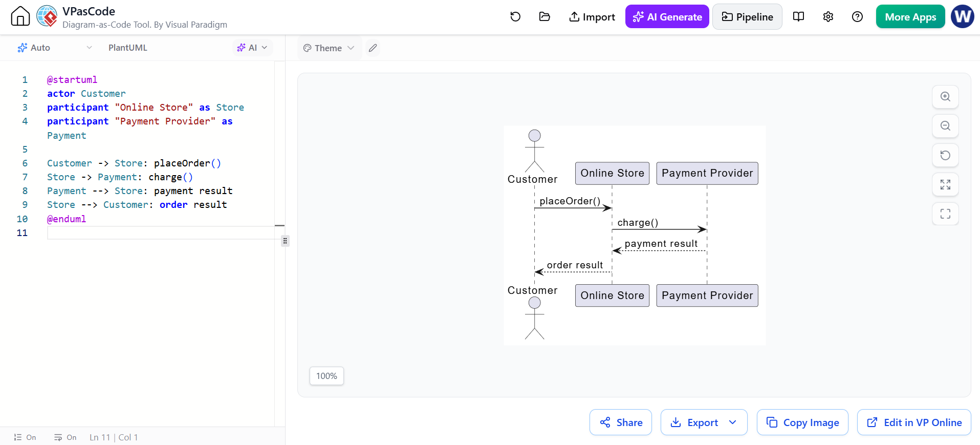Zoom out of the diagram preview
Viewport: 980px width, 445px height.
point(945,126)
